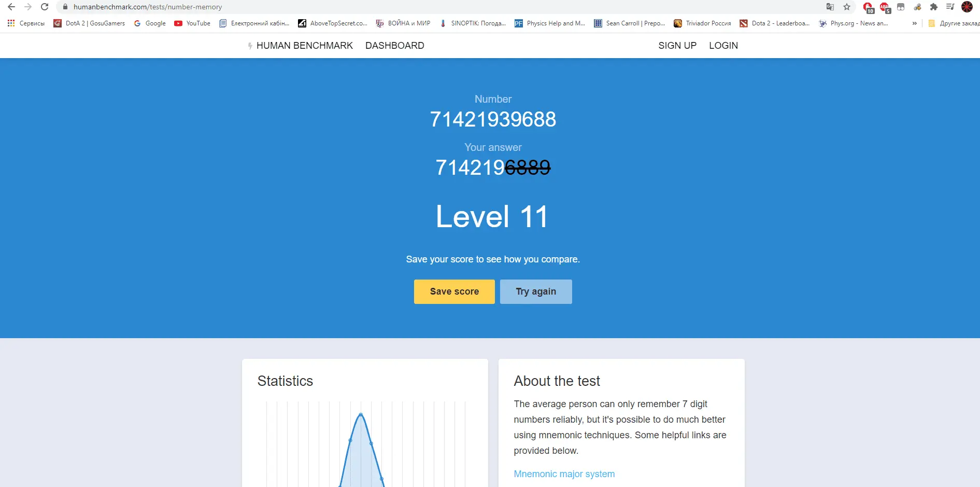The height and width of the screenshot is (487, 980).
Task: Open the ABP extension showing 5
Action: tap(885, 7)
